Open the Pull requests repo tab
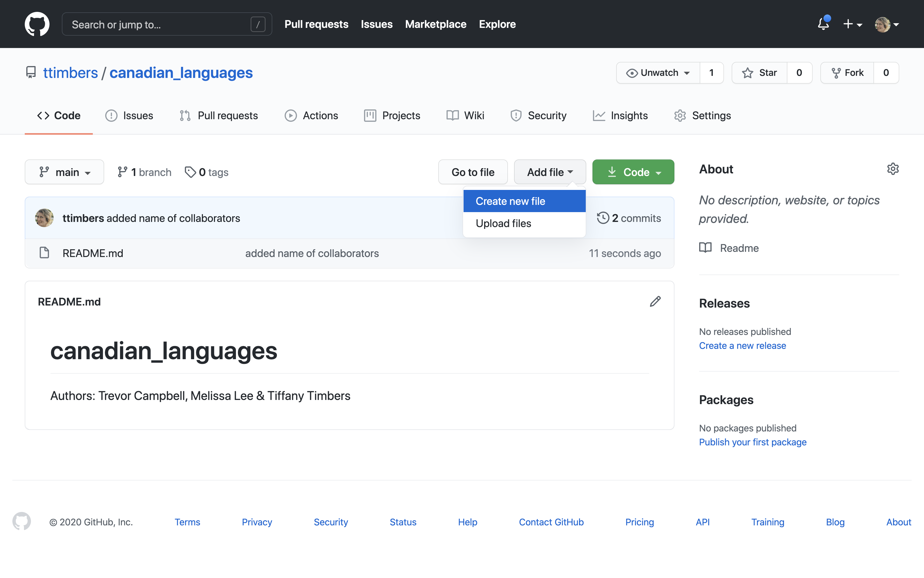 pyautogui.click(x=218, y=115)
